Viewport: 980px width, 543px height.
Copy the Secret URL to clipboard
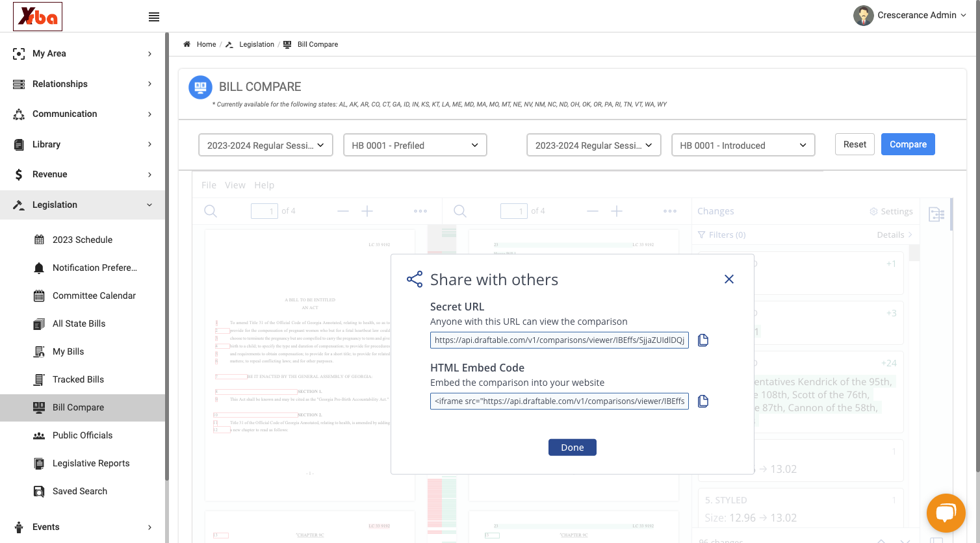[x=703, y=340]
